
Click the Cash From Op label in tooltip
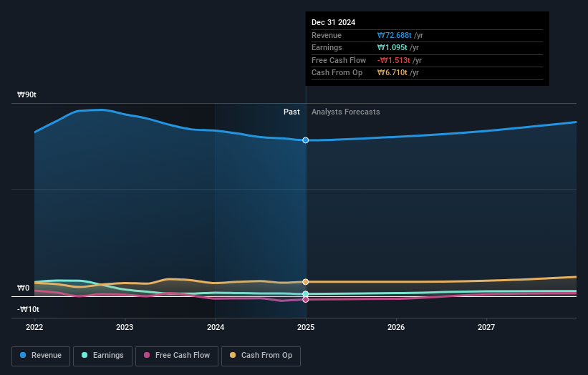pyautogui.click(x=337, y=73)
